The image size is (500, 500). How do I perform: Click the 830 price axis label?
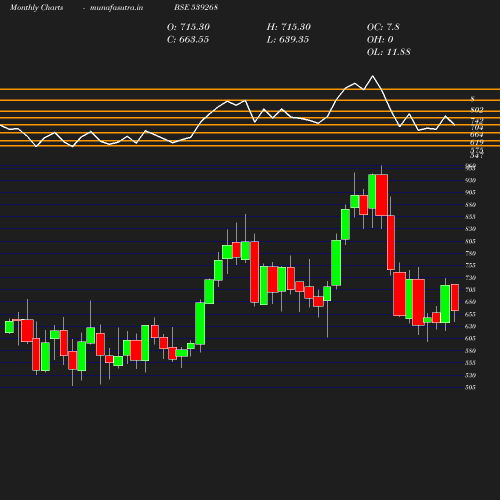pos(470,229)
